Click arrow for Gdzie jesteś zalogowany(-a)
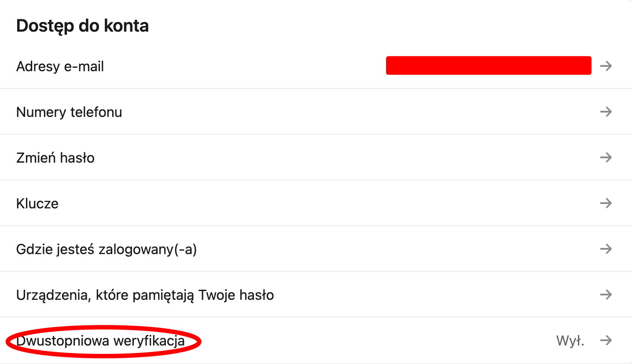This screenshot has width=632, height=364. (606, 249)
